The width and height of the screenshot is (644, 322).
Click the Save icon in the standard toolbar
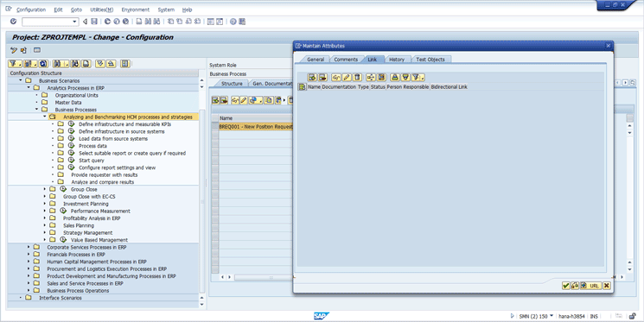(x=94, y=22)
